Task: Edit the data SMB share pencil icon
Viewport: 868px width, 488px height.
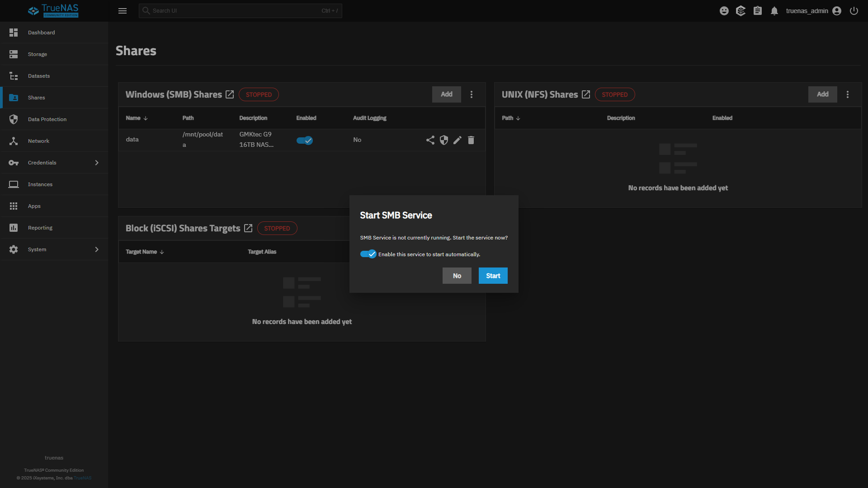Action: coord(458,140)
